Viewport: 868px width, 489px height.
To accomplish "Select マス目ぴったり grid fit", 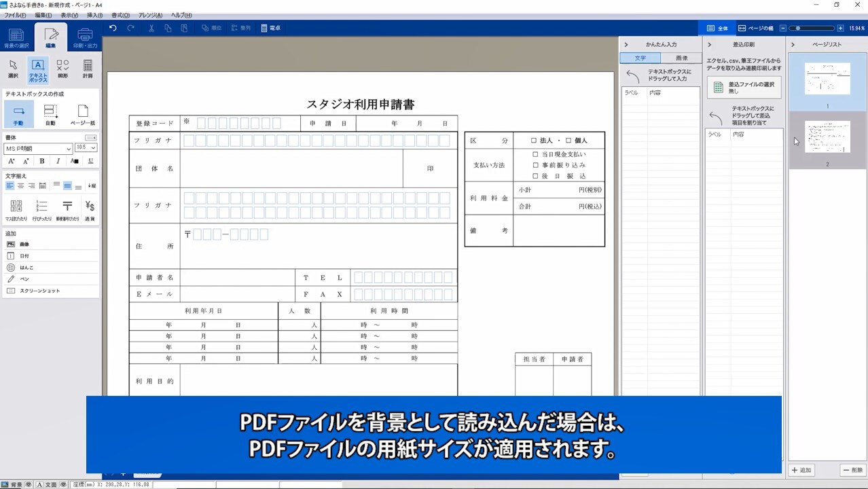I will pos(16,211).
